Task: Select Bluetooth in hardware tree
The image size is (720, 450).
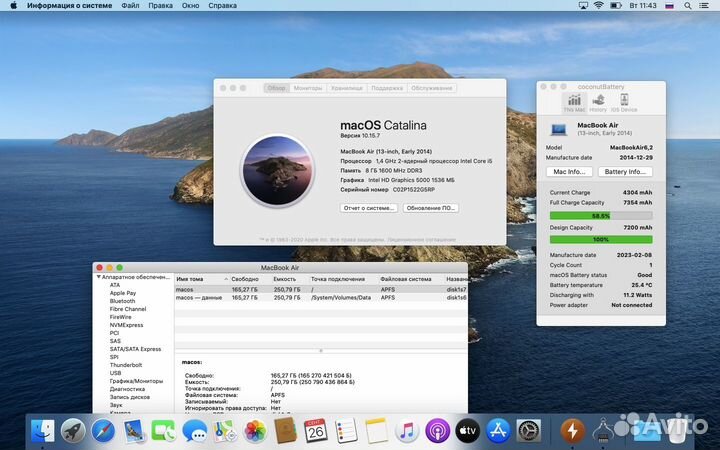Action: point(123,301)
